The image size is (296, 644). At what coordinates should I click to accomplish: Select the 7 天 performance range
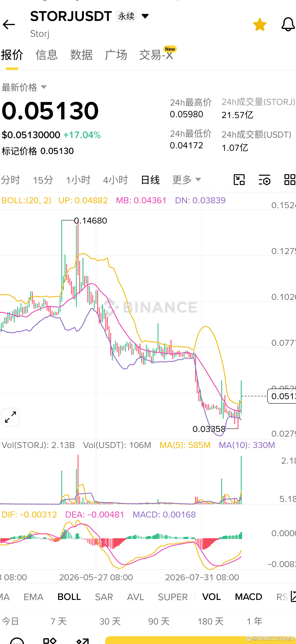(x=59, y=621)
